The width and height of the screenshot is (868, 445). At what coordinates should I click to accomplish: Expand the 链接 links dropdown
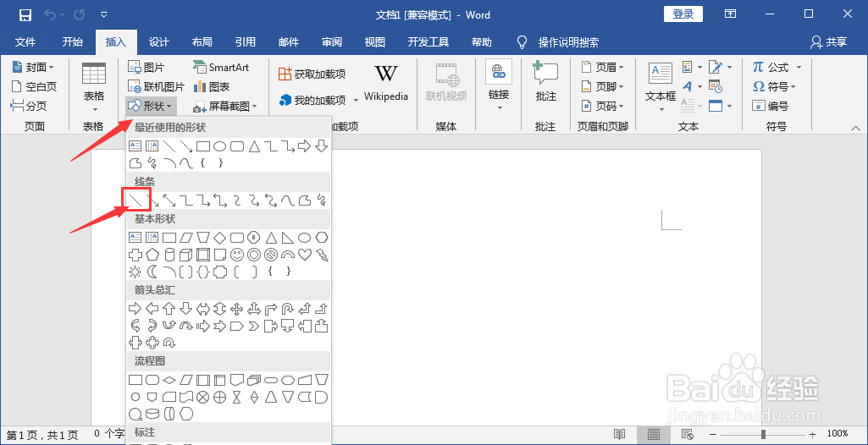click(499, 85)
